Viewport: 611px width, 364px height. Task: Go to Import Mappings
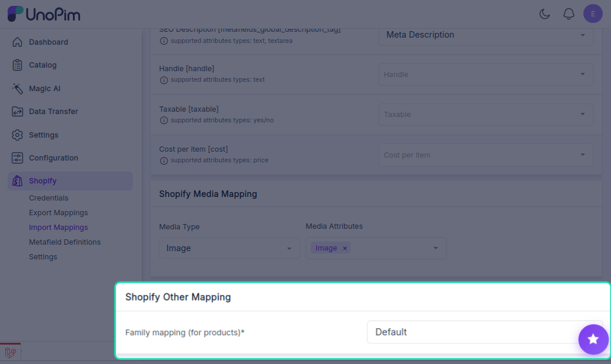coord(58,227)
